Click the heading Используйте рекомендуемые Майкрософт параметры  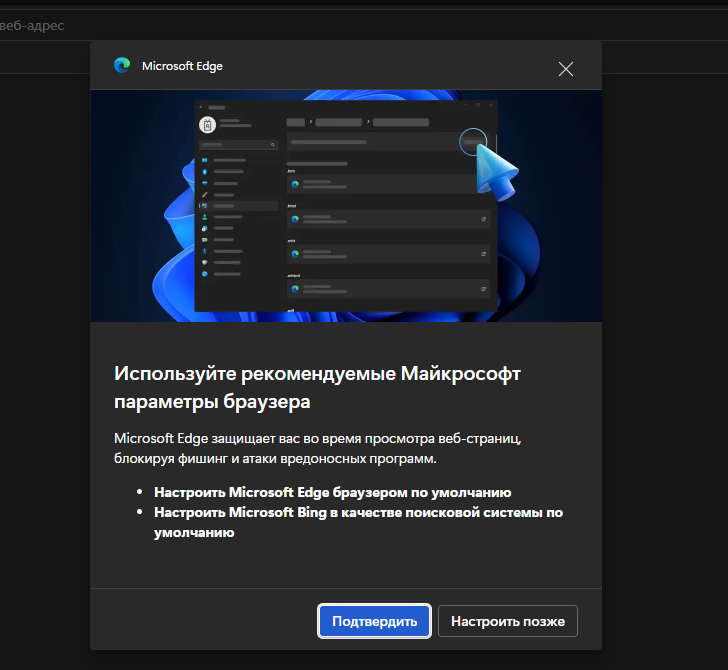pos(318,388)
